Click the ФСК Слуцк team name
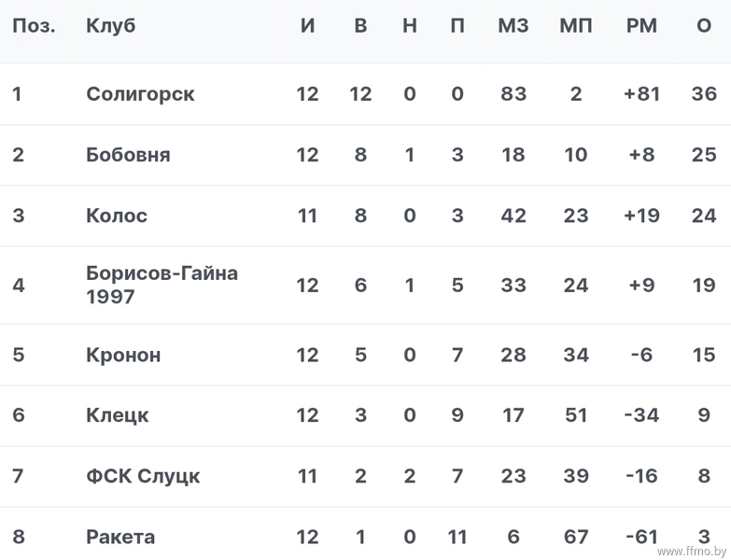This screenshot has height=560, width=731. pos(143,476)
